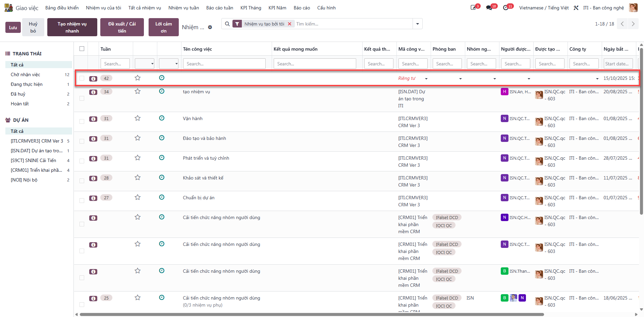This screenshot has width=644, height=317.
Task: Tick the checkbox for 'Vận hành' row
Action: tap(82, 121)
